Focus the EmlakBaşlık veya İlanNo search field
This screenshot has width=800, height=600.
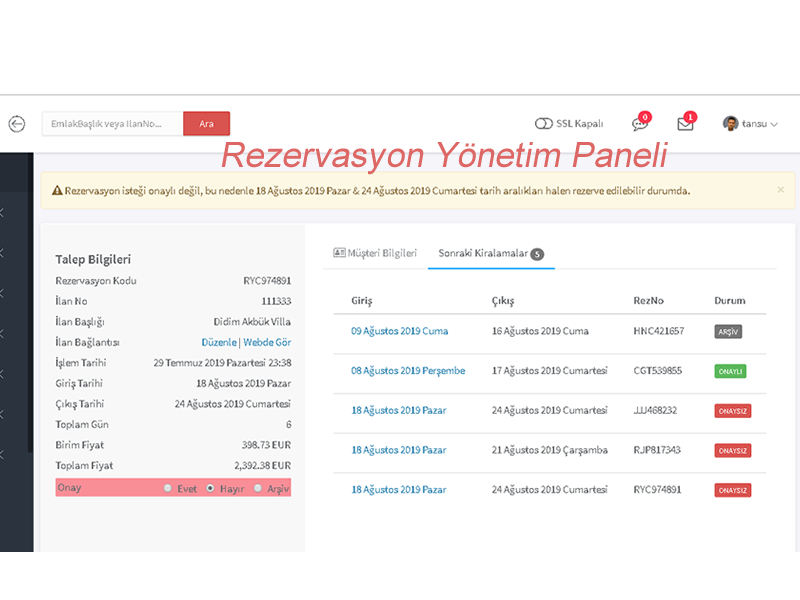(112, 124)
